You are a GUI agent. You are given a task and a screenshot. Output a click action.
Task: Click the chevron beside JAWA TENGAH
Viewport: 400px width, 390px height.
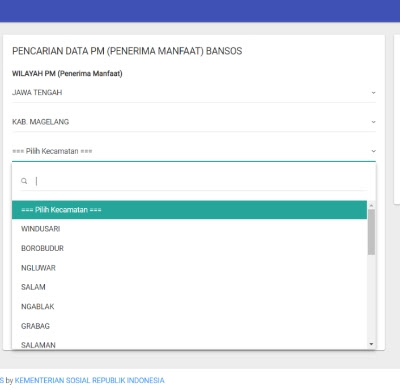pos(373,93)
